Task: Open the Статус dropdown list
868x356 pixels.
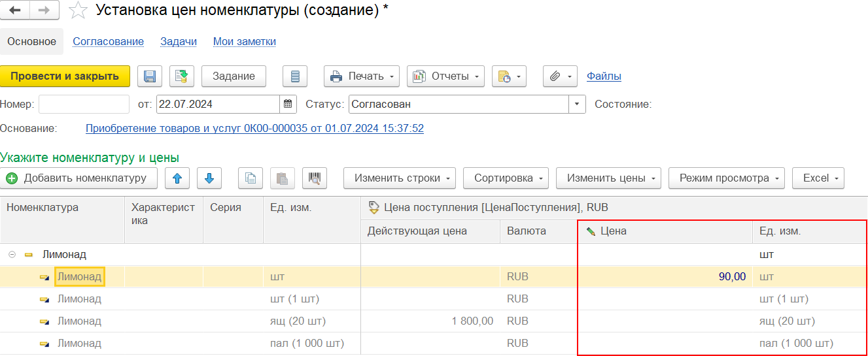Action: coord(577,104)
